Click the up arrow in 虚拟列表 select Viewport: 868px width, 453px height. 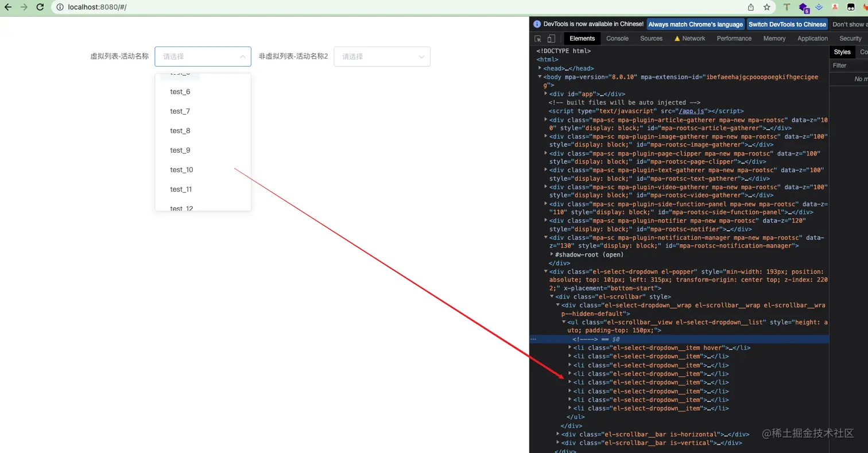click(242, 56)
